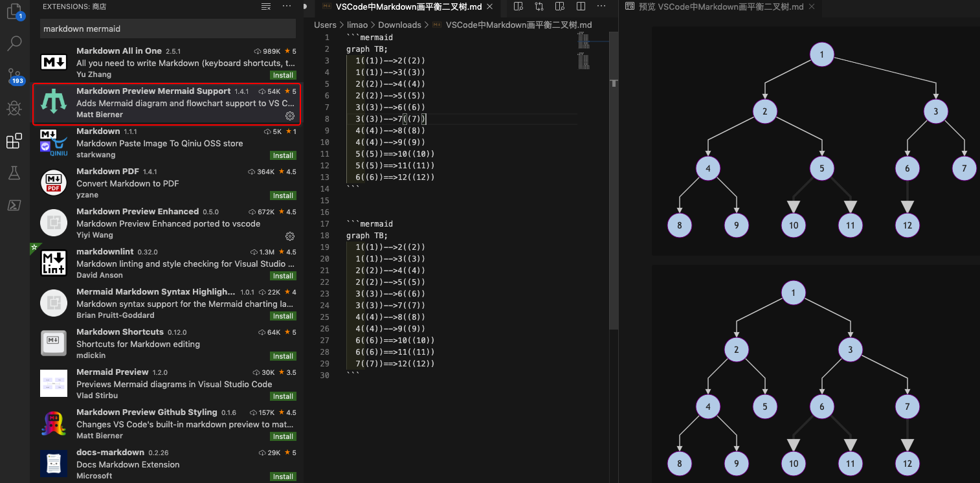Screen dimensions: 980x483
Task: Place cursor on code line 5((5))==>10((10))
Action: [x=395, y=154]
